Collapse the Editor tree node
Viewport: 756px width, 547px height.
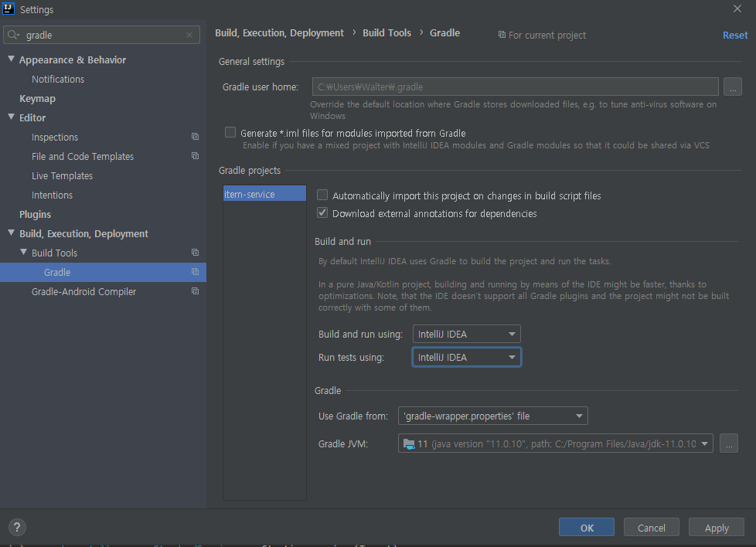[11, 117]
